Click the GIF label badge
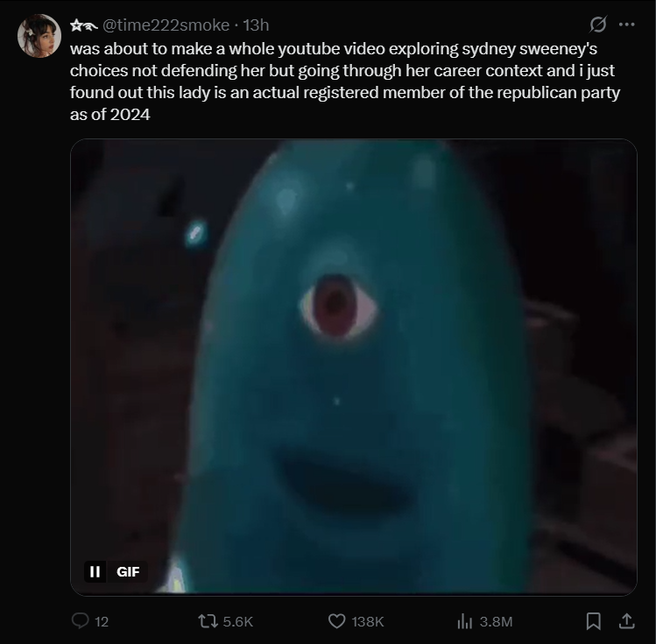 coord(128,571)
